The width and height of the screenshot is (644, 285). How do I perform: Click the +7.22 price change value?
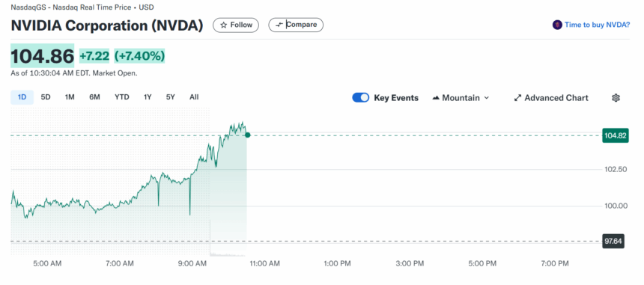[x=94, y=56]
